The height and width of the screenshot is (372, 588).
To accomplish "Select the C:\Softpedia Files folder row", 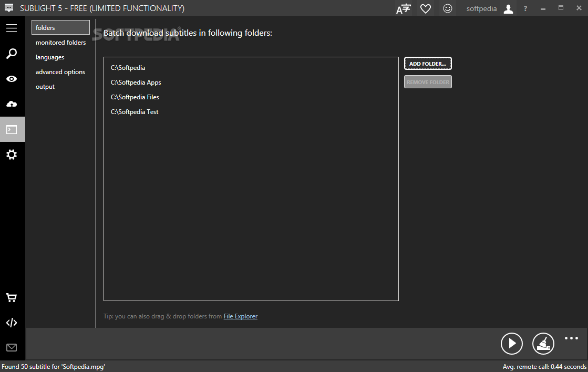I will [251, 97].
